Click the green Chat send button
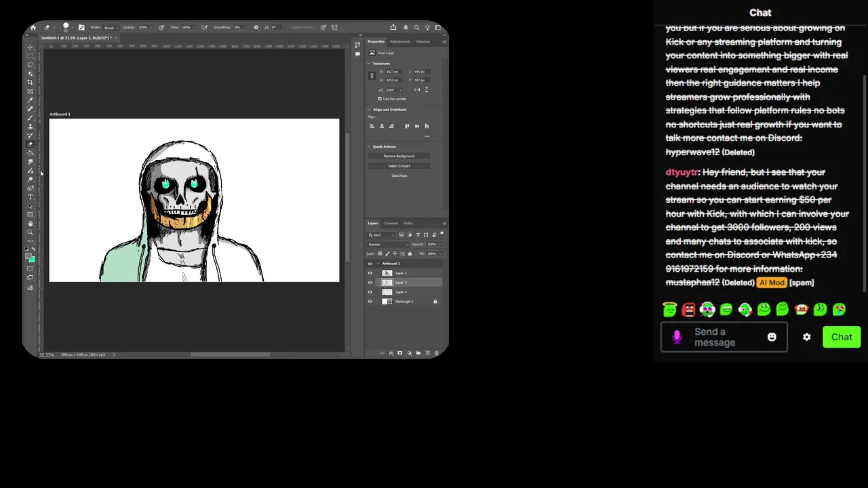Viewport: 868px width, 488px height. coord(842,337)
